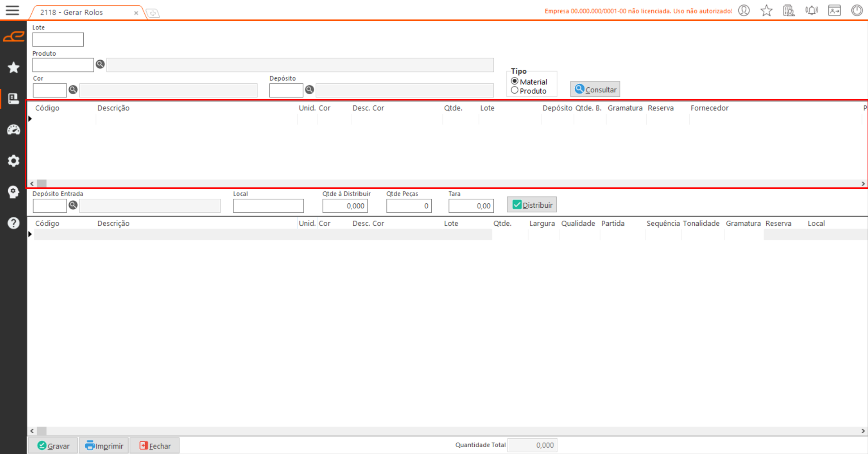The width and height of the screenshot is (868, 454).
Task: Click the help question mark icon
Action: coord(14,223)
